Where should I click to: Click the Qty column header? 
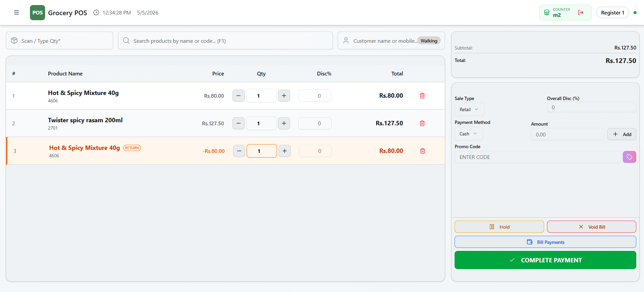[x=261, y=73]
